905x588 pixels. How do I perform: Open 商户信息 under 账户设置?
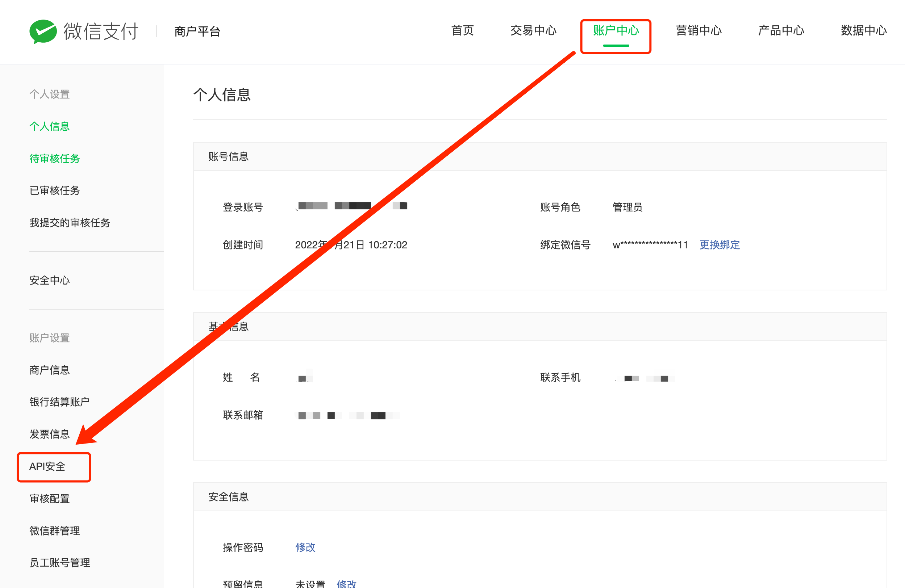[49, 370]
